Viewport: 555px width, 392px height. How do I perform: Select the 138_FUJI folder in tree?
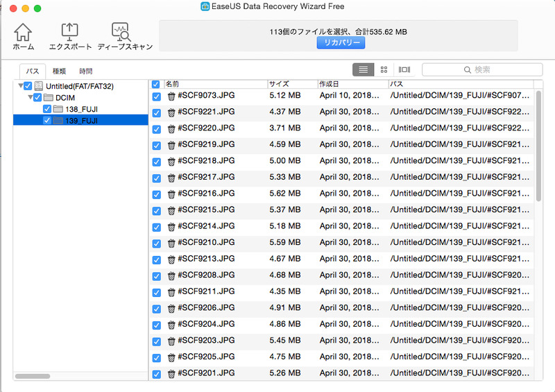[x=81, y=109]
